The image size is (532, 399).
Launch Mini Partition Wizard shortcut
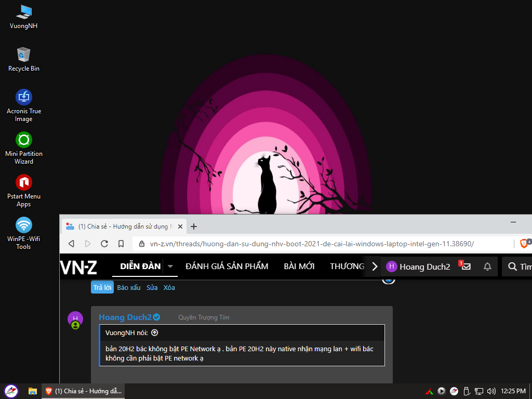coord(24,148)
